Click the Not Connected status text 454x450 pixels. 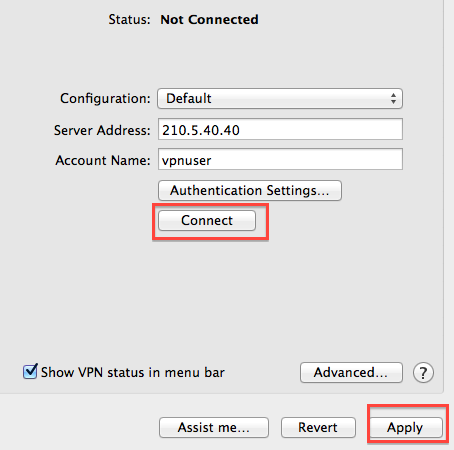coord(209,20)
